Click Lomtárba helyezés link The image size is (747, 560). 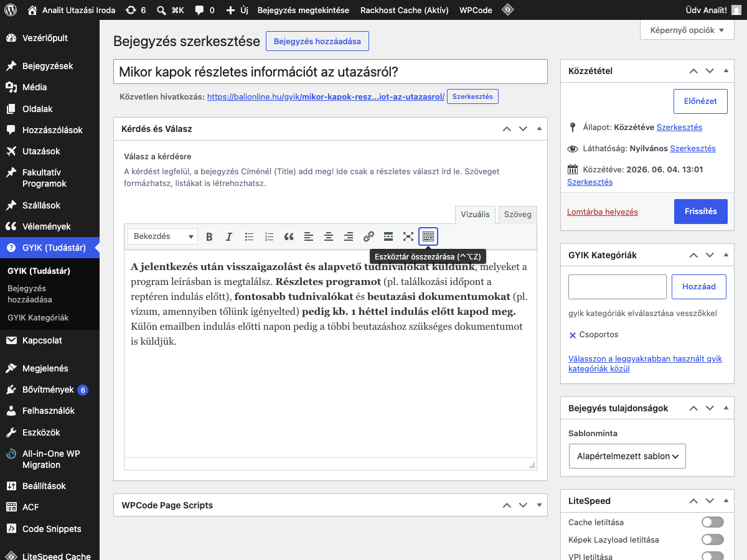coord(603,212)
